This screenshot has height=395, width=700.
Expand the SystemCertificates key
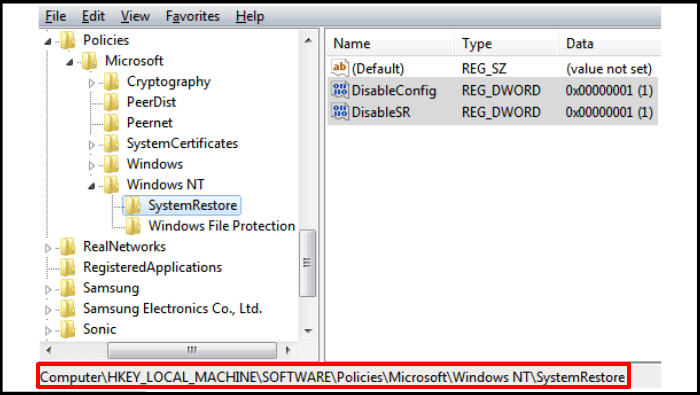(x=92, y=145)
